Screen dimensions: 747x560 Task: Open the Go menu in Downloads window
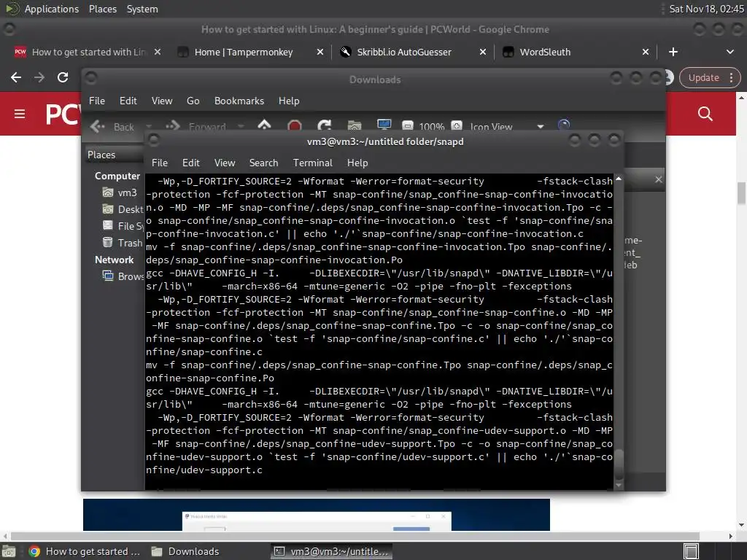pyautogui.click(x=193, y=101)
